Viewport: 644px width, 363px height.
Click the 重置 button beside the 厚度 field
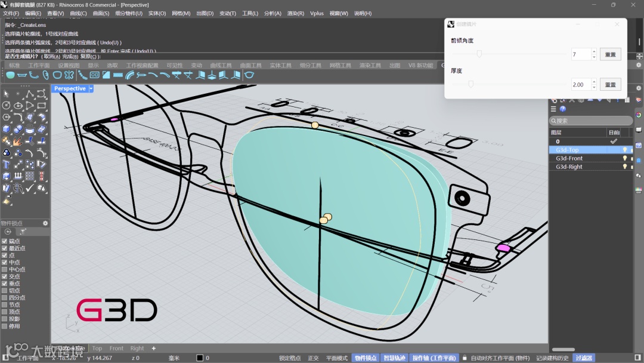point(610,85)
